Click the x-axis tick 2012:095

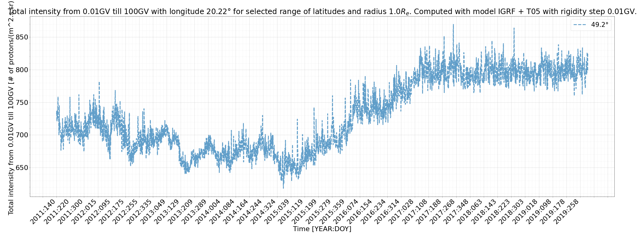tap(99, 212)
